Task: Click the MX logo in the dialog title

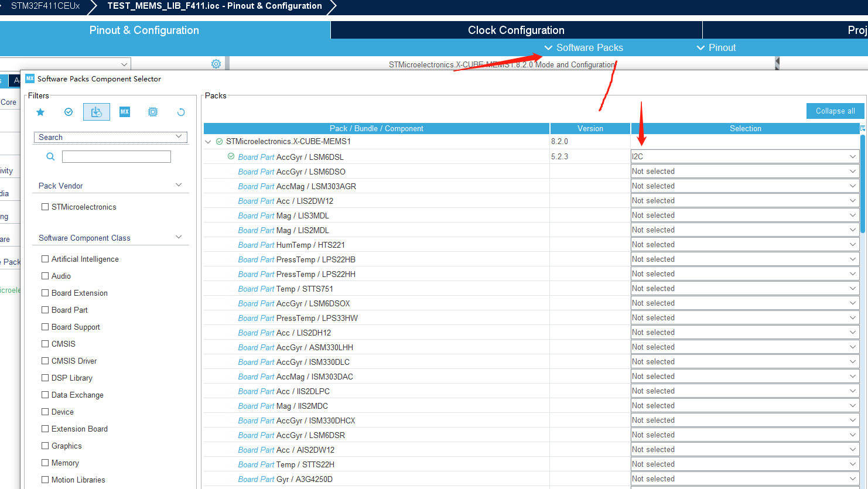Action: pyautogui.click(x=30, y=78)
